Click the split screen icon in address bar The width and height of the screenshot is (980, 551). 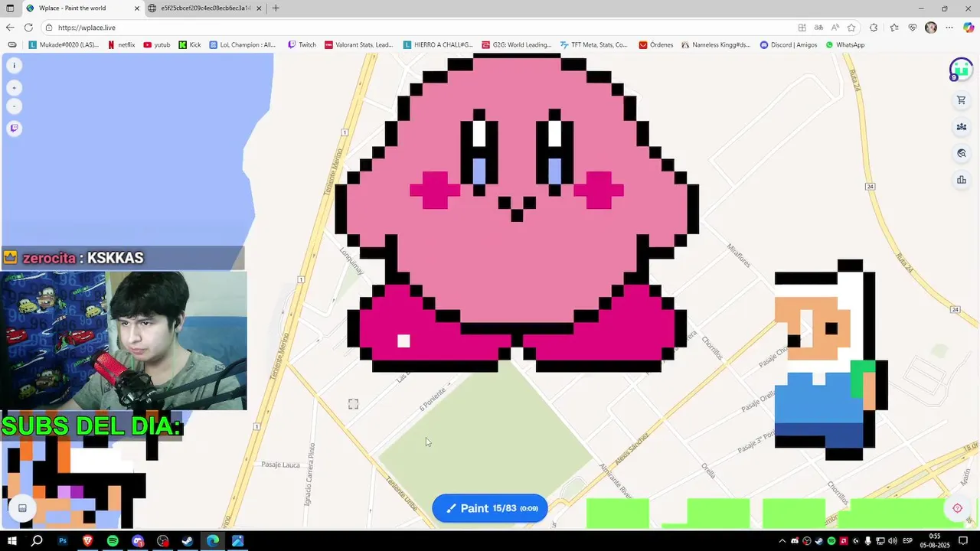click(x=802, y=28)
